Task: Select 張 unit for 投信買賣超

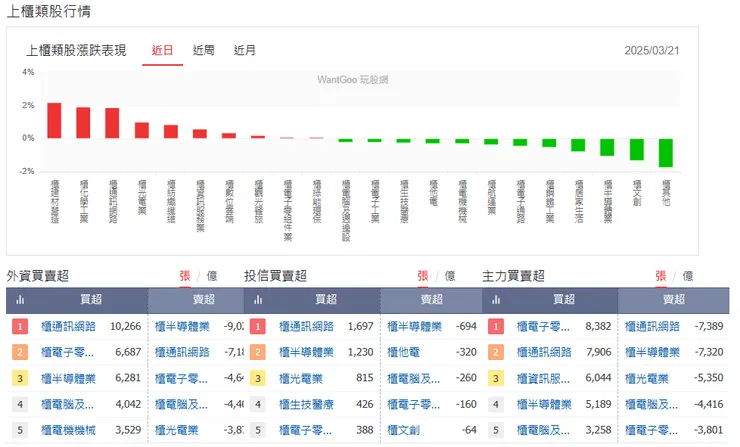Action: tap(422, 276)
